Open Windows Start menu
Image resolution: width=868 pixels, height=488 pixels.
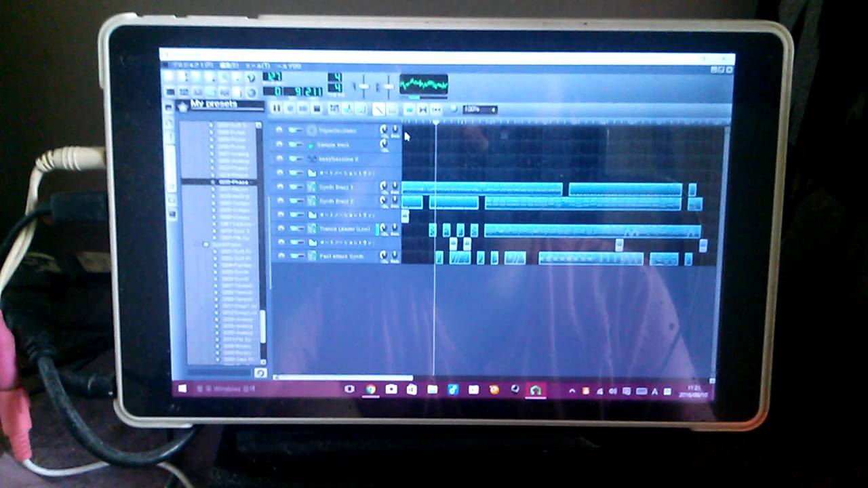(x=182, y=389)
